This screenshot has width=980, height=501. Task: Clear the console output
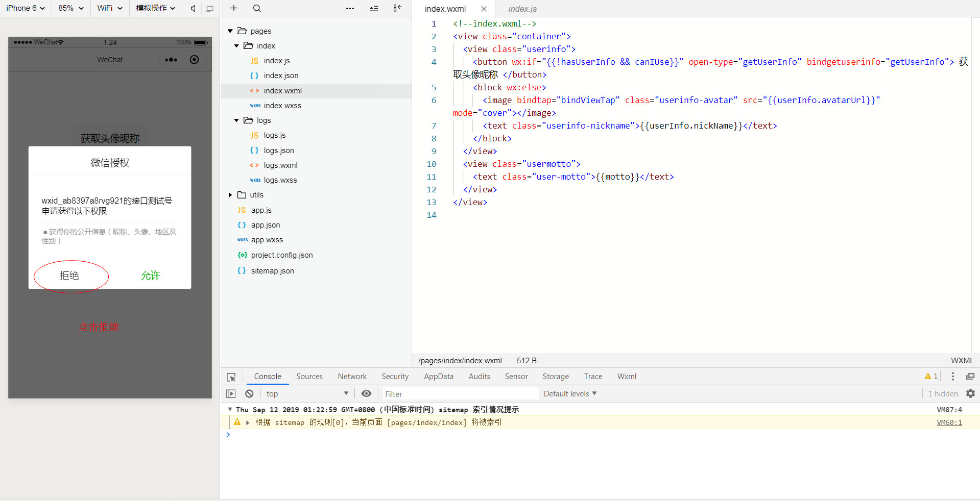pyautogui.click(x=249, y=394)
